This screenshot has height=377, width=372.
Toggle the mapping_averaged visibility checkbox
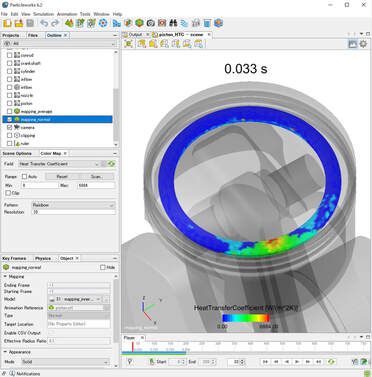(x=9, y=111)
